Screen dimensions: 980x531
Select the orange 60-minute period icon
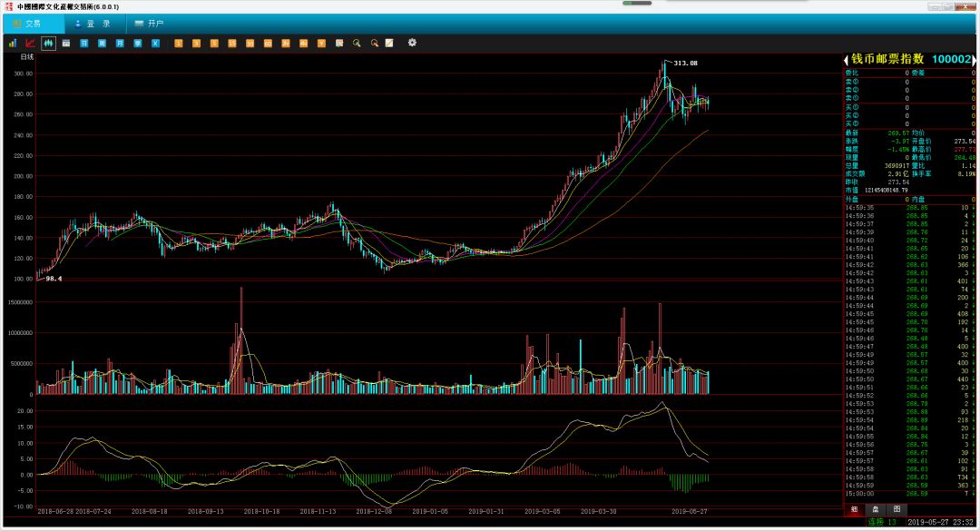pos(268,44)
